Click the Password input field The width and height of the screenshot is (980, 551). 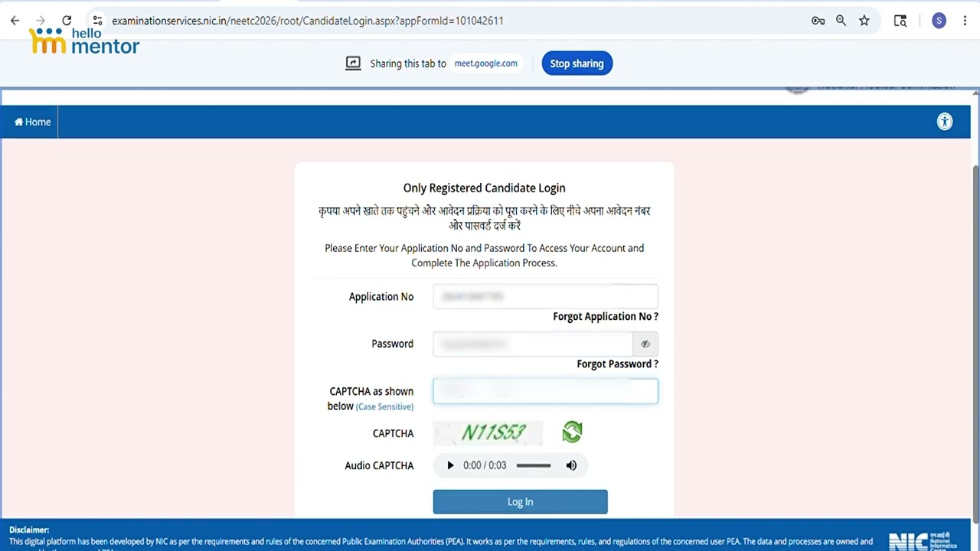click(533, 344)
